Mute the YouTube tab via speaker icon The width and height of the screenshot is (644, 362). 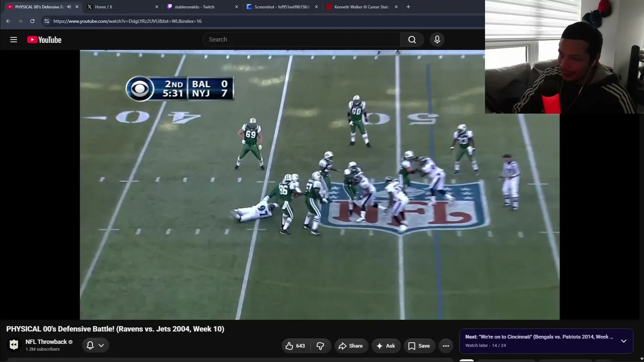pos(69,7)
